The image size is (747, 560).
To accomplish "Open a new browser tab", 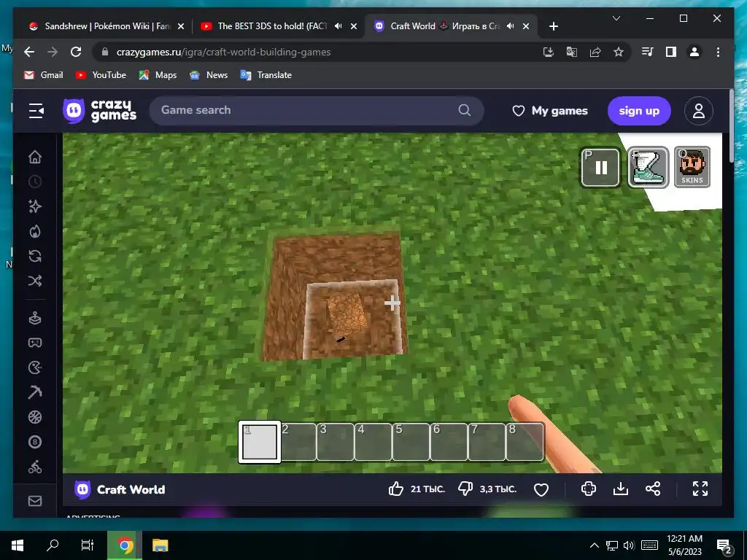I will 553,26.
